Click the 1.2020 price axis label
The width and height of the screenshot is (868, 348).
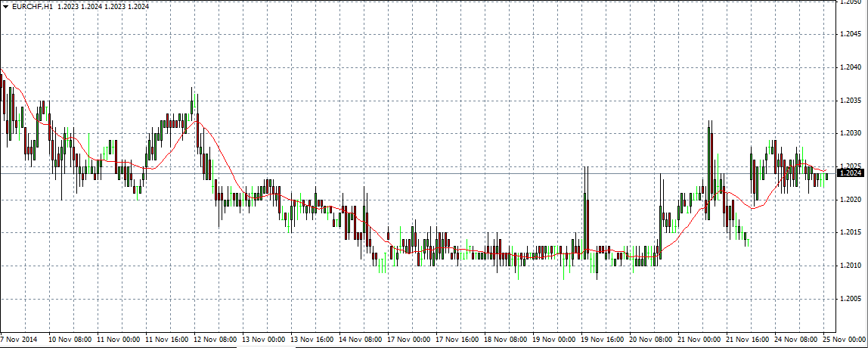(851, 200)
